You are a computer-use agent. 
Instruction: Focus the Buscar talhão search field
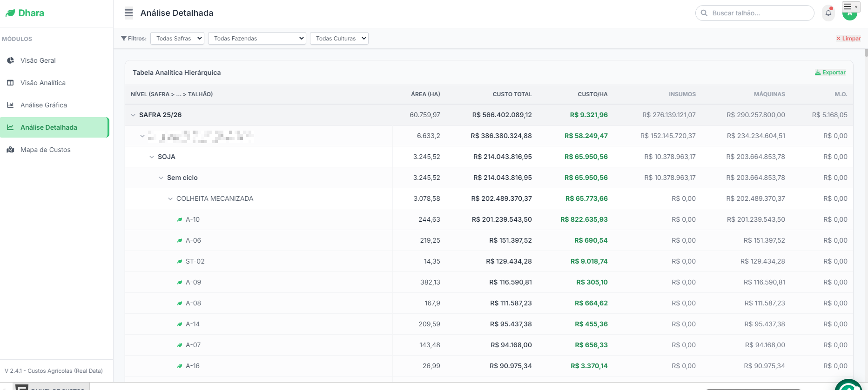[x=754, y=13]
